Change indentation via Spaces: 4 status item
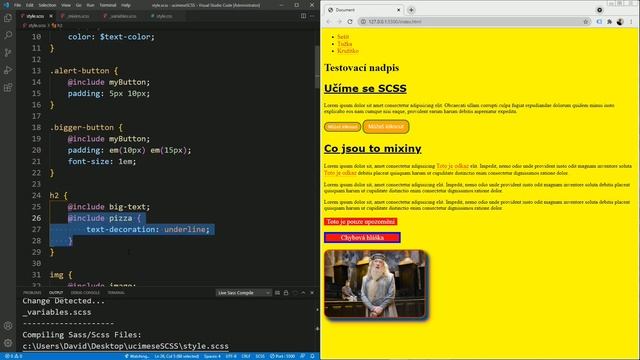The height and width of the screenshot is (360, 640). pyautogui.click(x=212, y=356)
